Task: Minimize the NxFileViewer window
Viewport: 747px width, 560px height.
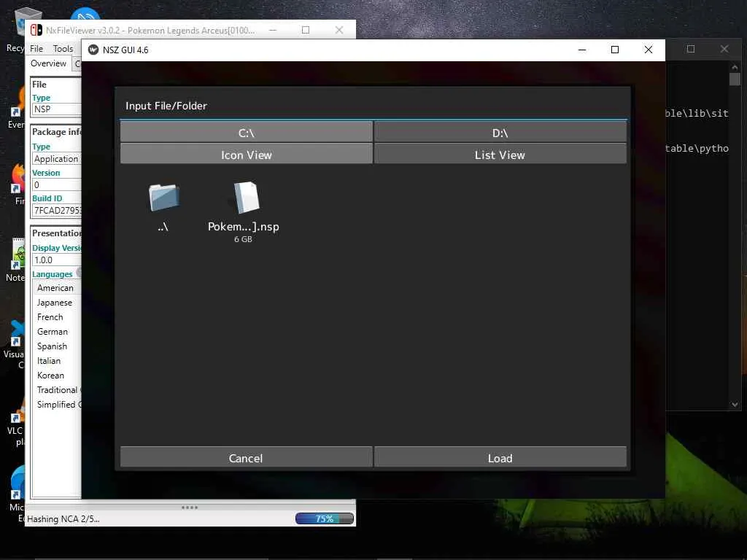Action: (273, 30)
